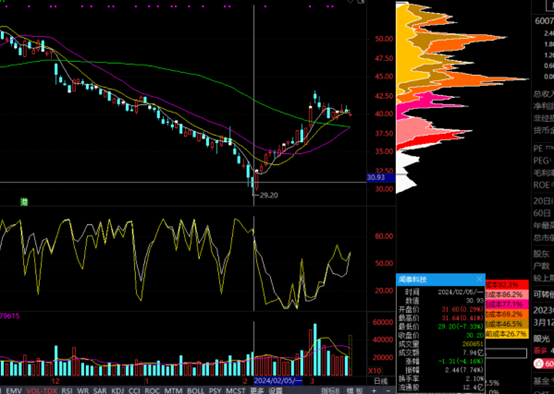Screen dimensions: 554x394
Task: Click the red round thumbs-up icon
Action: click(x=539, y=363)
